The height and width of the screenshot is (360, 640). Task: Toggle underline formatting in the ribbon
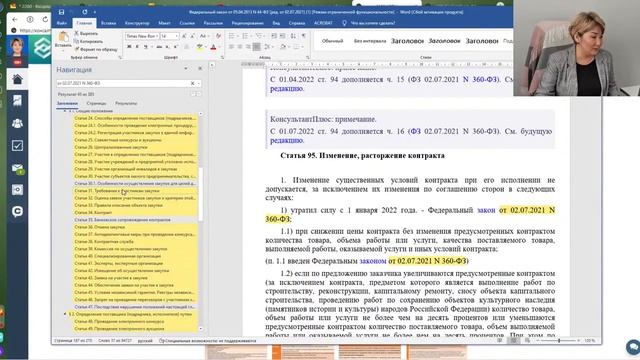(145, 47)
